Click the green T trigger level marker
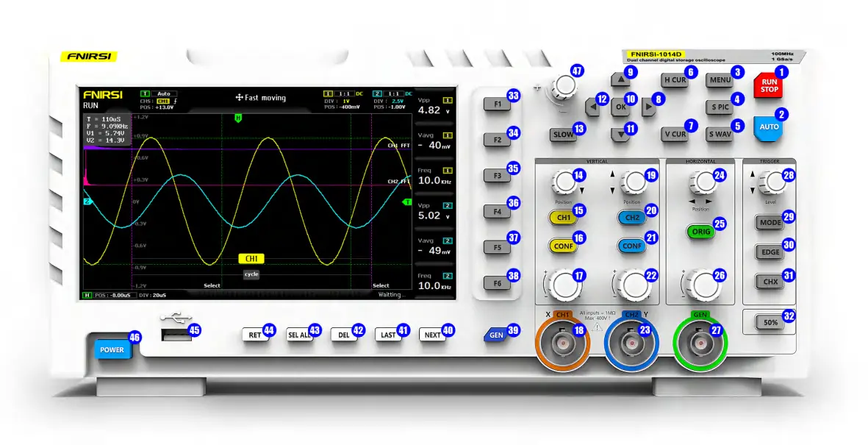The height and width of the screenshot is (445, 868). tap(407, 202)
